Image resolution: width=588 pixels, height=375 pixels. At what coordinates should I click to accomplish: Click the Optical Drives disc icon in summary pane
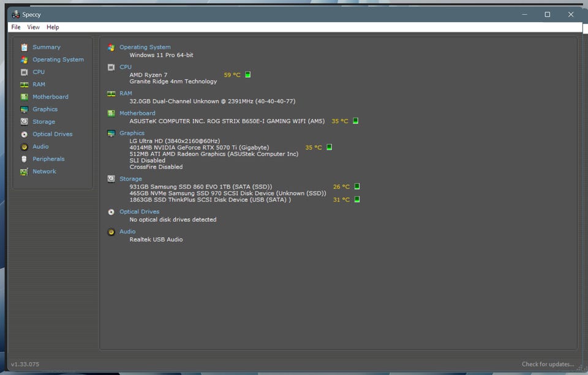click(111, 212)
